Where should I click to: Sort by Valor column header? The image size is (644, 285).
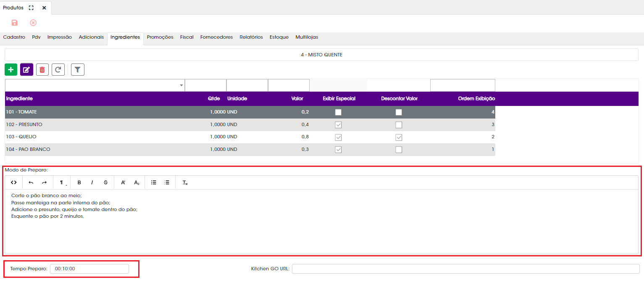tap(297, 99)
